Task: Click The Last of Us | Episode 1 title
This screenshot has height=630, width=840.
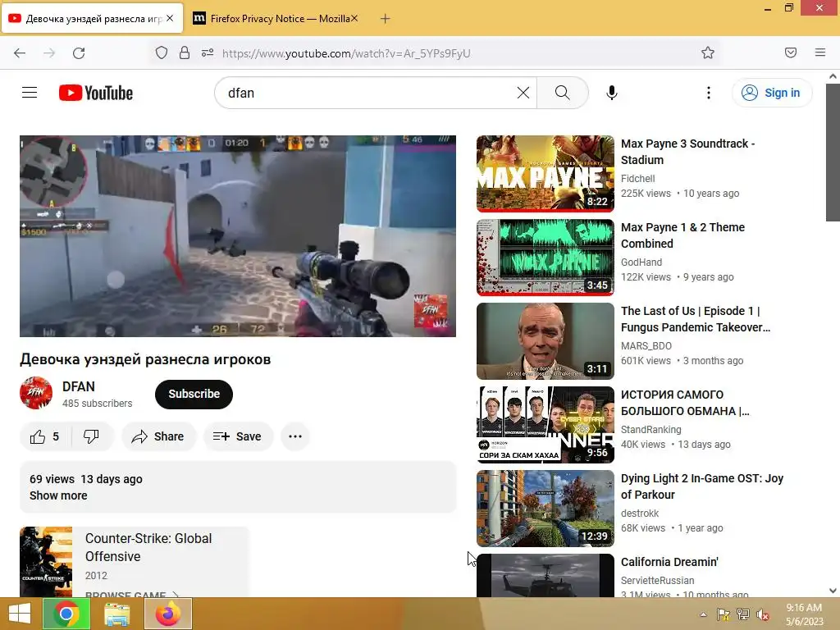Action: click(x=696, y=319)
